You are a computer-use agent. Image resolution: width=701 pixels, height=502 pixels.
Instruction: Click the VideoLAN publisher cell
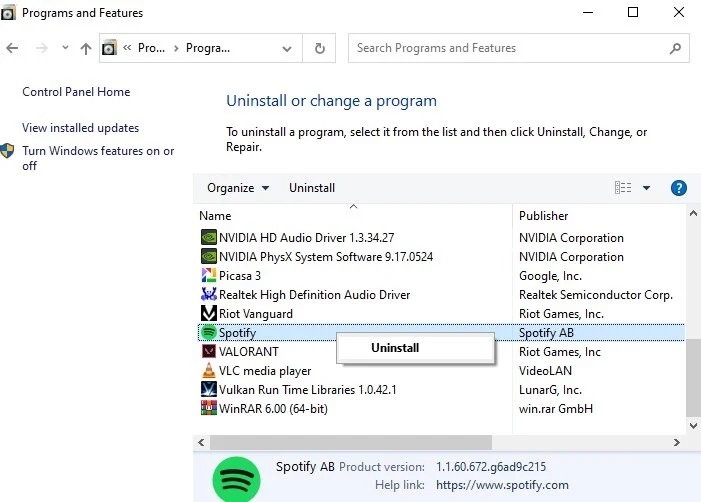coord(545,371)
